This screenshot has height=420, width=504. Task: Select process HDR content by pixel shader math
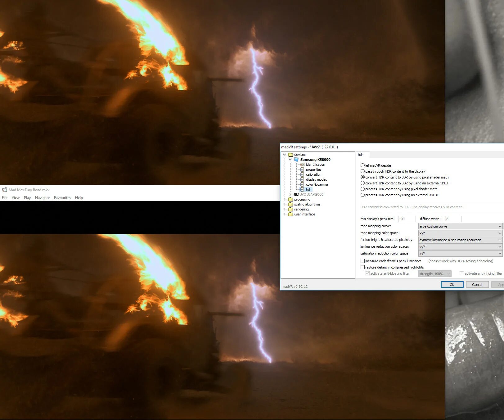[362, 189]
